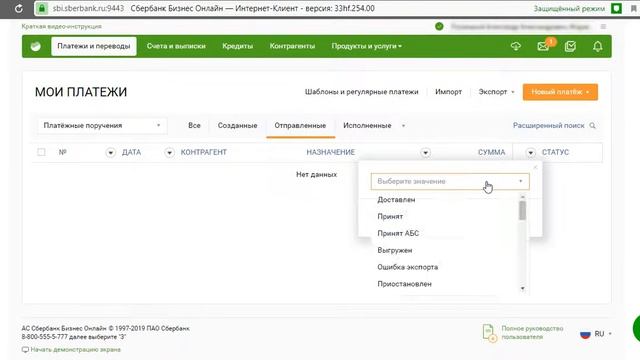The image size is (640, 360).
Task: Click the protected mode shield icon
Action: [x=616, y=9]
